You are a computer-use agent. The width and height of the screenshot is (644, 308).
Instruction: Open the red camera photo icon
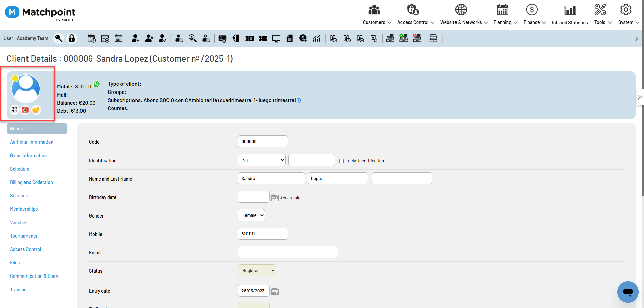coord(25,110)
